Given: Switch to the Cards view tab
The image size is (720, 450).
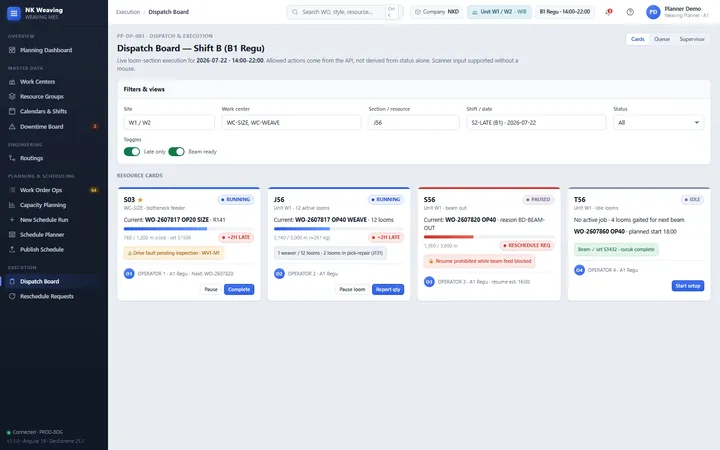Looking at the screenshot, I should tap(637, 39).
